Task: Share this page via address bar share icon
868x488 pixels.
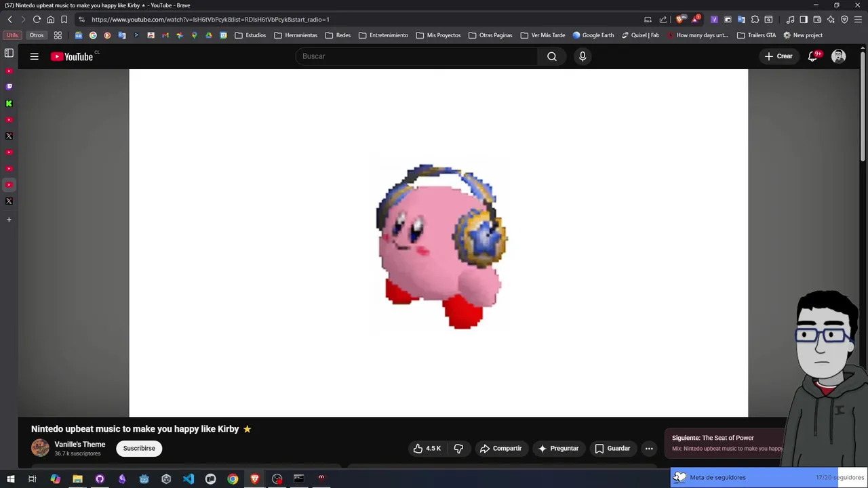Action: pos(663,20)
